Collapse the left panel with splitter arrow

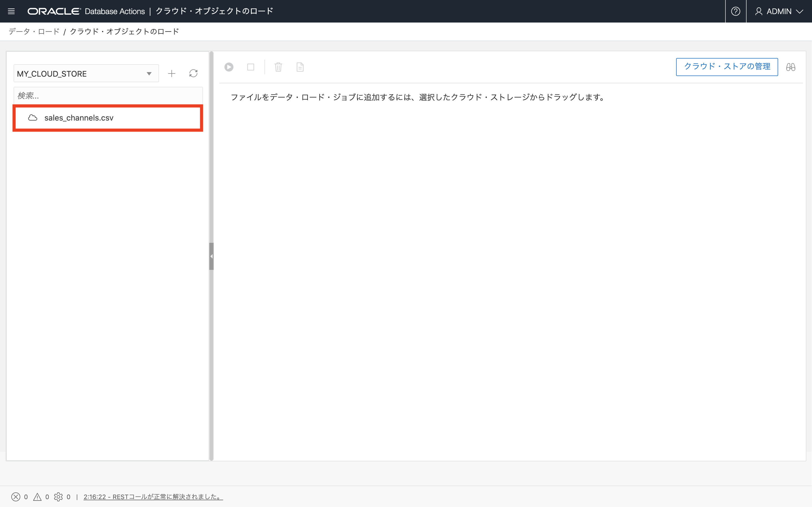click(x=211, y=257)
